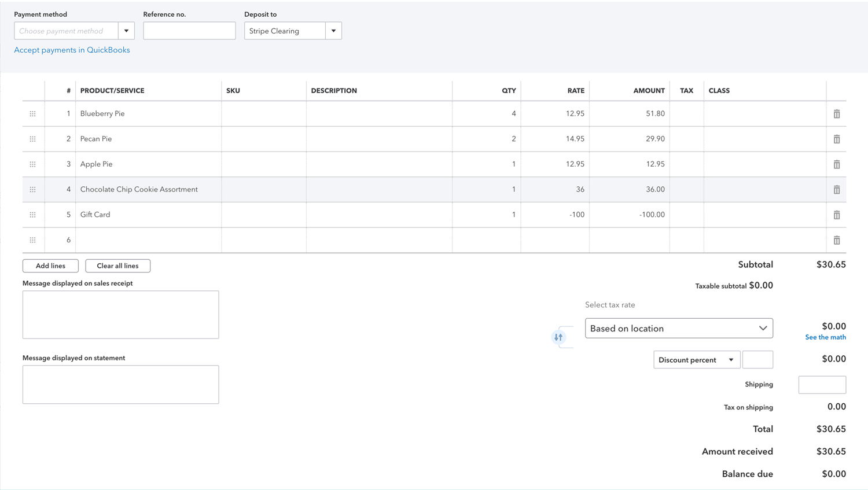This screenshot has height=490, width=868.
Task: Focus the Reference no. field
Action: tap(189, 31)
